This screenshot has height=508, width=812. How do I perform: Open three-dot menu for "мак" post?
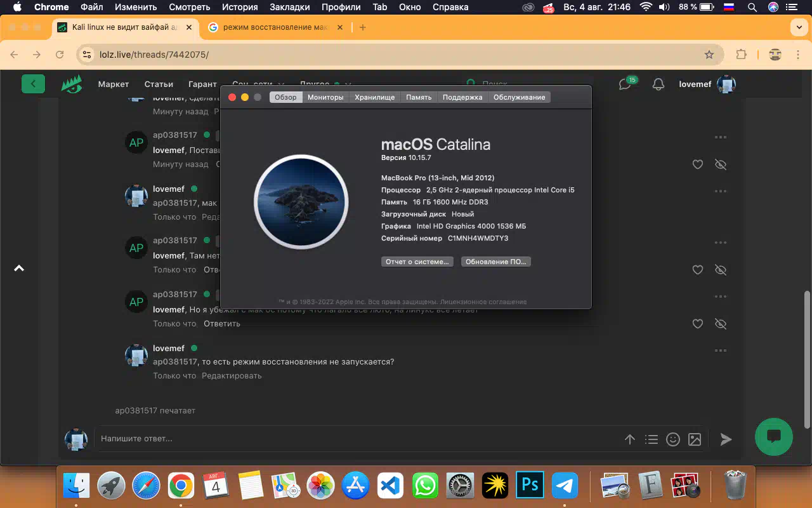tap(720, 191)
